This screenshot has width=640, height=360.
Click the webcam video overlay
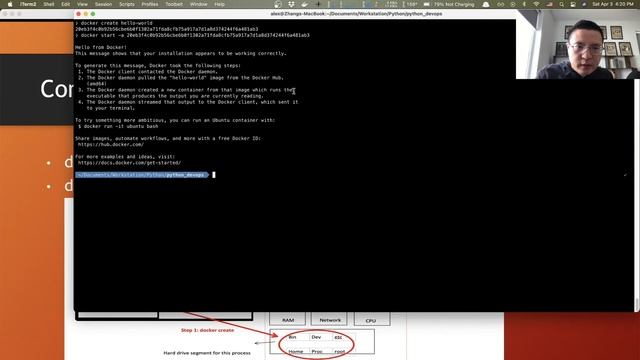click(578, 44)
